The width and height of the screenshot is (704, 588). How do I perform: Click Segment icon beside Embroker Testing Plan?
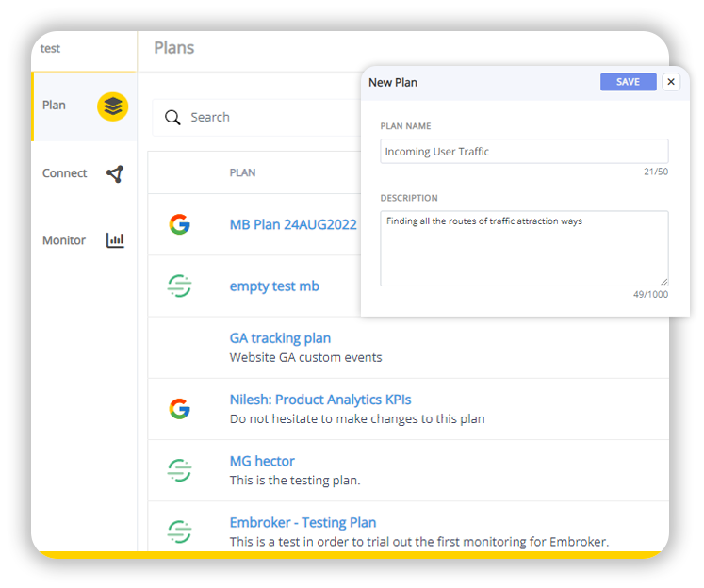click(179, 531)
